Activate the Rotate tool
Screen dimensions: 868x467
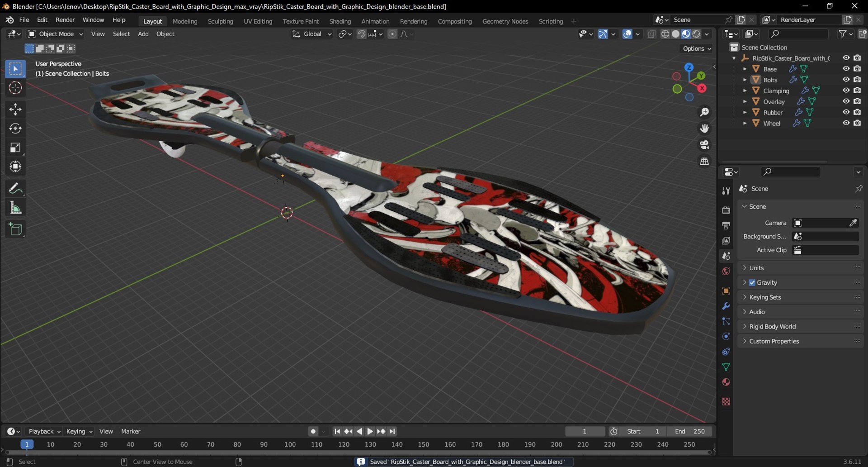[15, 129]
